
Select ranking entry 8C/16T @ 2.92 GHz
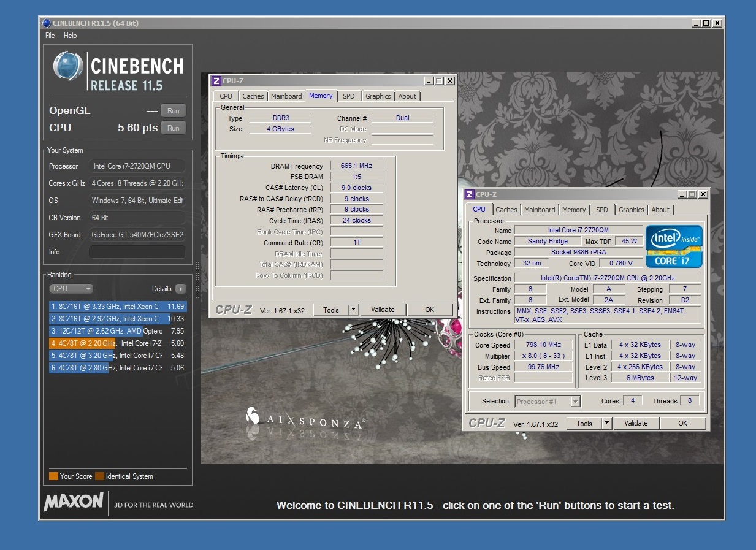tap(117, 319)
